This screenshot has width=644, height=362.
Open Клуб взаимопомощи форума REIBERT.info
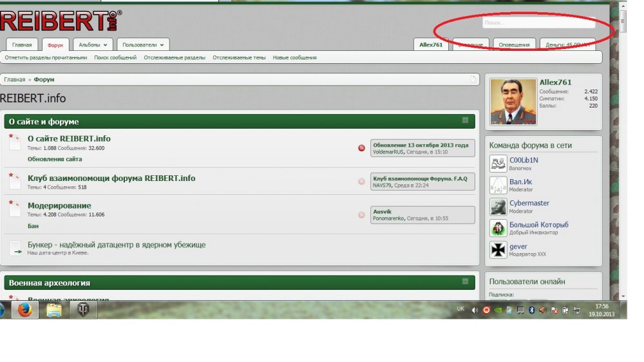coord(111,178)
